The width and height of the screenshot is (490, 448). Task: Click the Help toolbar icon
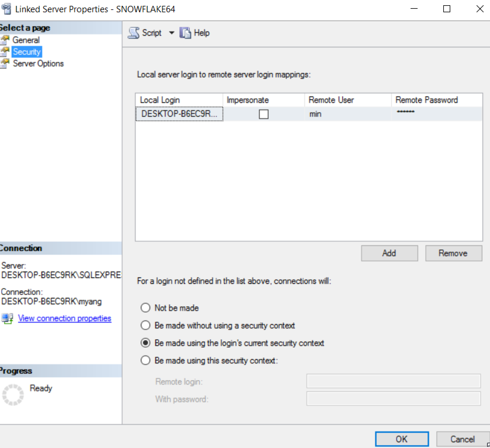tap(185, 33)
